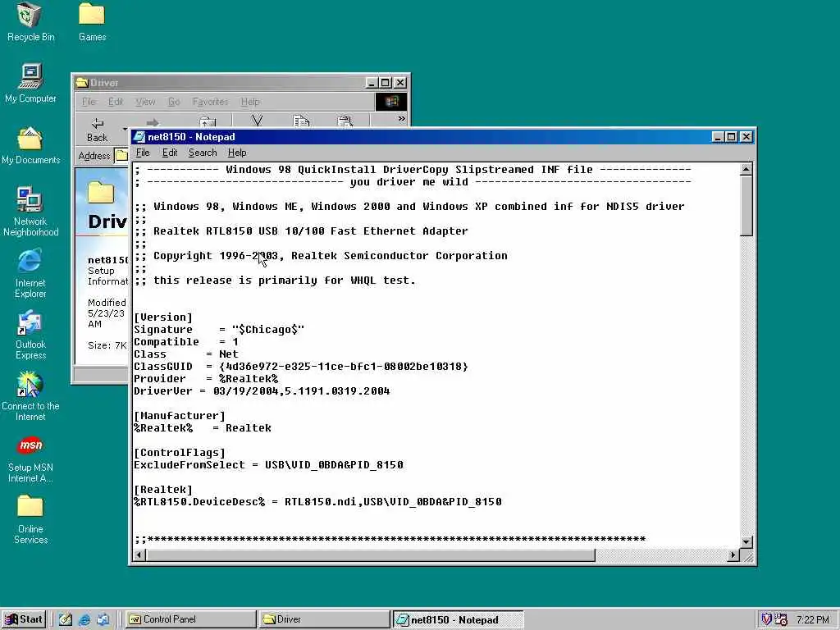Maximize the Notepad window
840x630 pixels.
(x=731, y=137)
